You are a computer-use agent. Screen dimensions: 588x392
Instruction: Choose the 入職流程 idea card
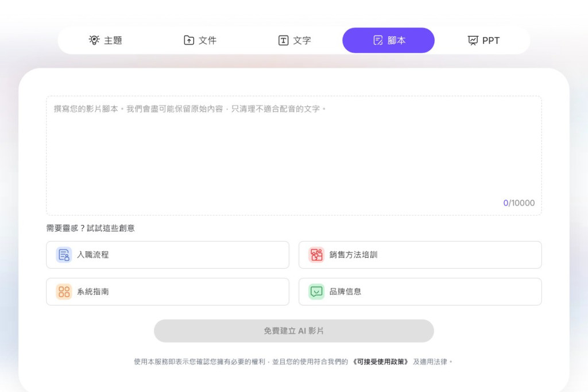(168, 255)
